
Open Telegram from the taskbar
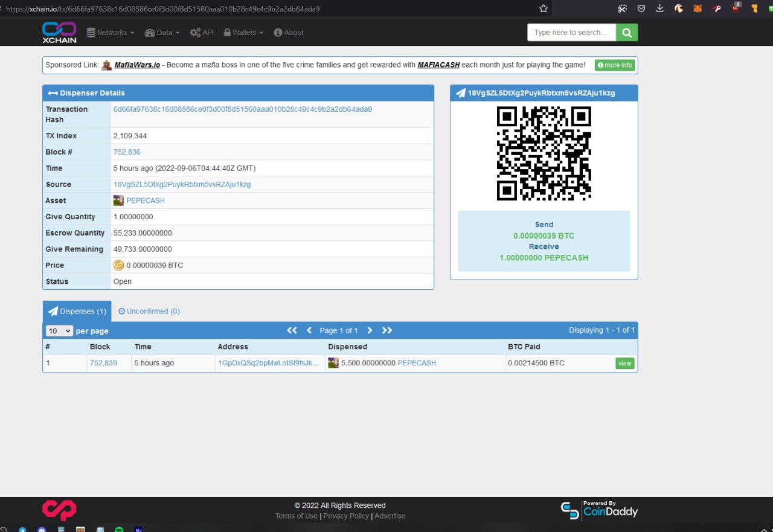point(22,530)
